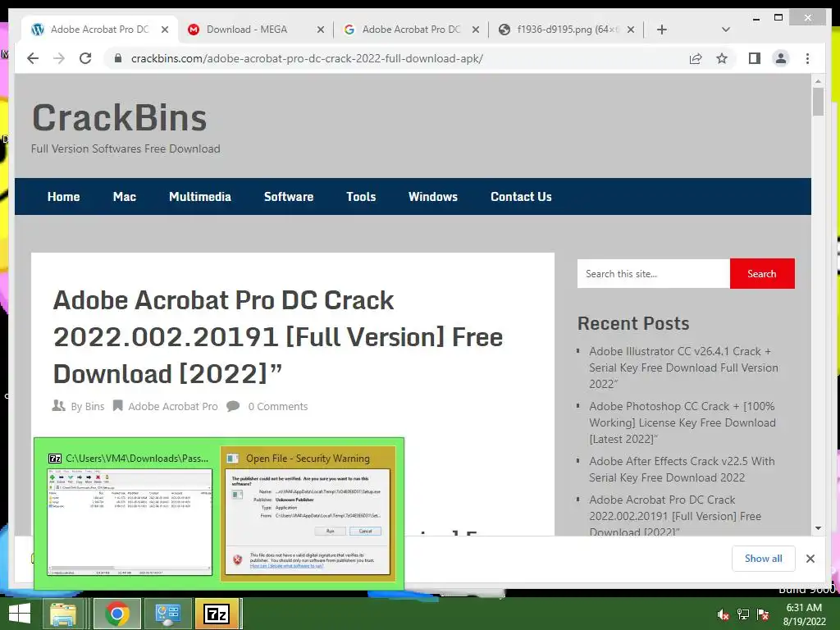Screen dimensions: 840x630
Task: Open File Explorer from taskbar
Action: click(63, 614)
